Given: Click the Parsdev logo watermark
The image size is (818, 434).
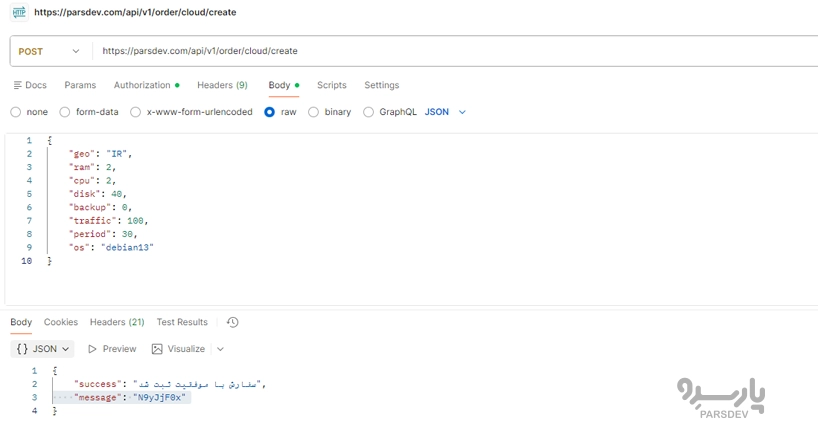Looking at the screenshot, I should tap(719, 397).
